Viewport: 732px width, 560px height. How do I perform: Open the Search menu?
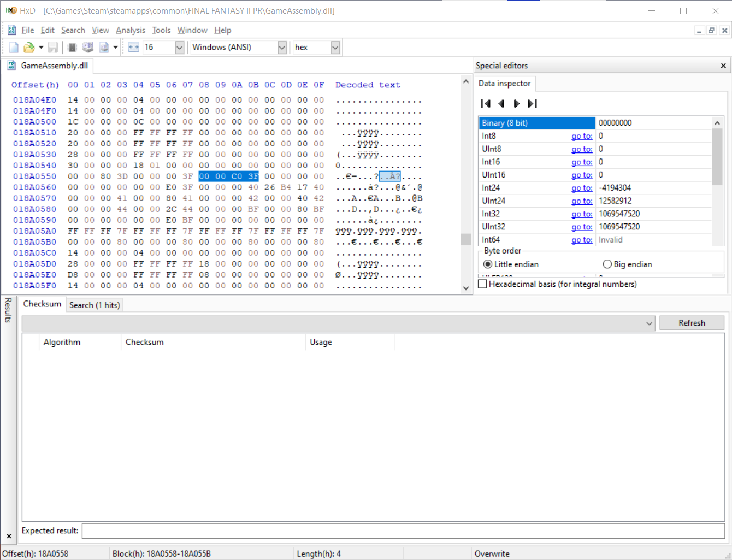[73, 30]
